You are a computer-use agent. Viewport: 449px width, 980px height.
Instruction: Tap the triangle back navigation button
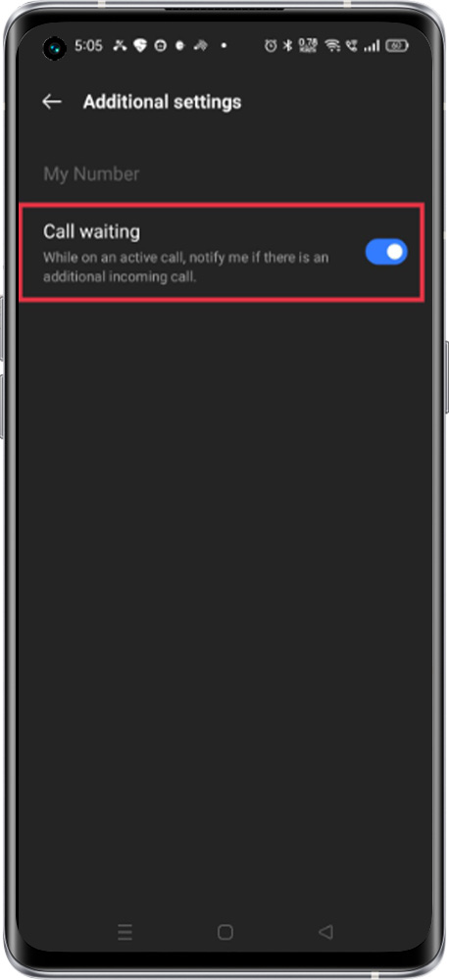click(325, 933)
